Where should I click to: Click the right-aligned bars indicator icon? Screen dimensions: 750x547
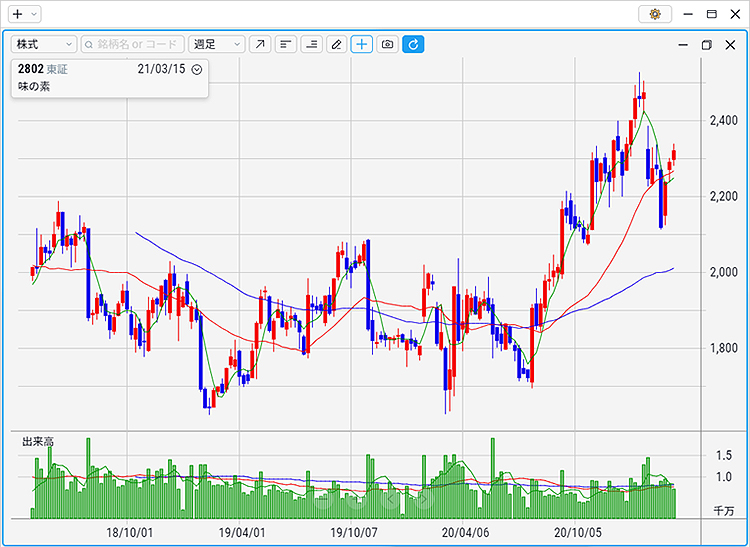coord(311,44)
